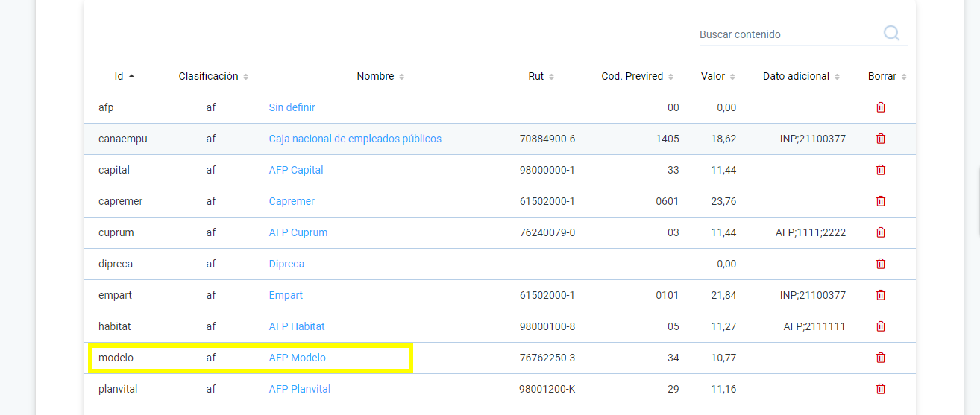Select the Valor cell 18,62
Image resolution: width=980 pixels, height=415 pixels.
pyautogui.click(x=723, y=139)
